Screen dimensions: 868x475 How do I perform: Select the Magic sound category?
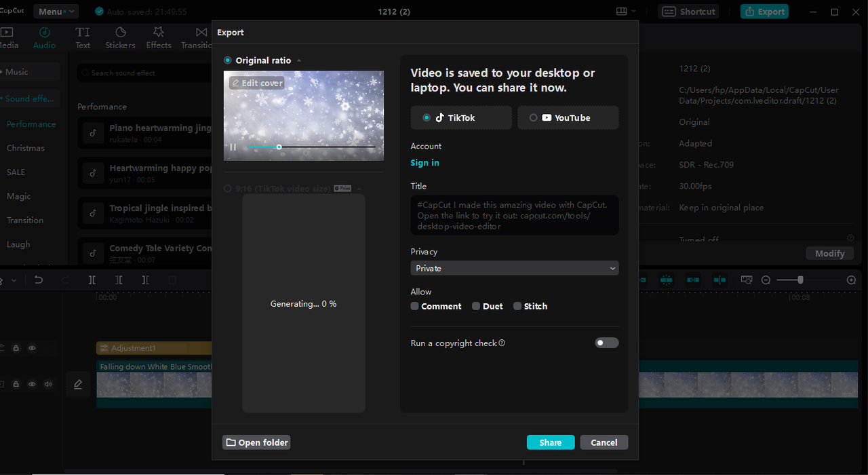coord(19,196)
